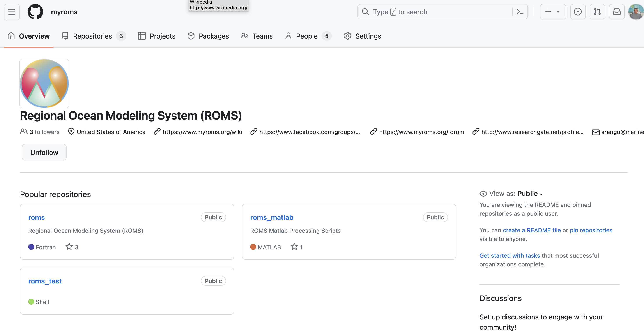The width and height of the screenshot is (644, 331).
Task: Click the link icon beside myroms.org/forum
Action: pos(373,131)
